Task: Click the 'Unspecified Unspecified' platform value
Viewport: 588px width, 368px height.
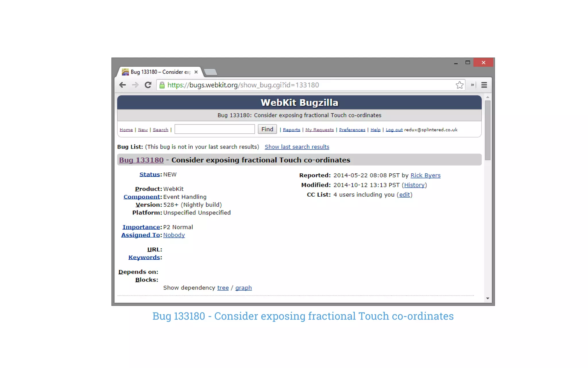Action: coord(197,213)
